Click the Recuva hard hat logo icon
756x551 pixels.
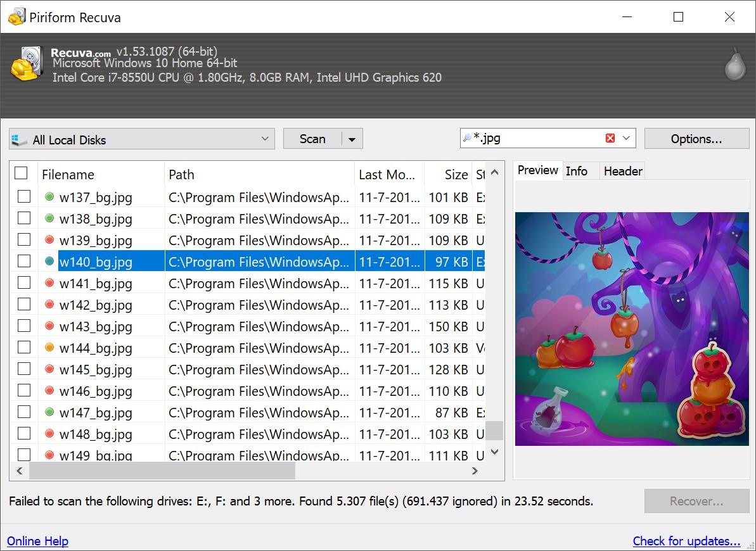tap(27, 63)
